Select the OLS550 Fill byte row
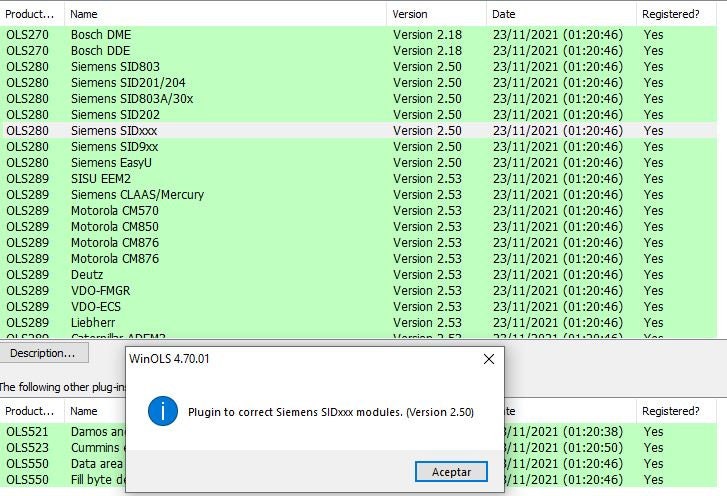727x496 pixels. tap(64, 480)
